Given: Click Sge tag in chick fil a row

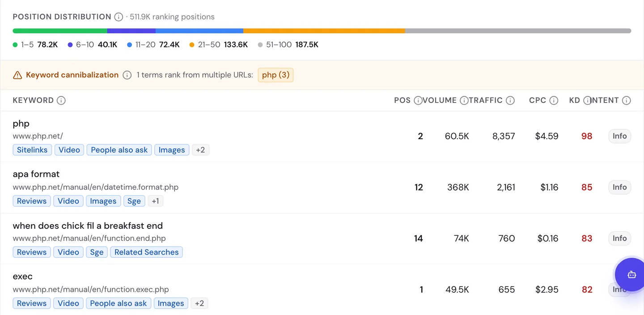Looking at the screenshot, I should (x=97, y=252).
